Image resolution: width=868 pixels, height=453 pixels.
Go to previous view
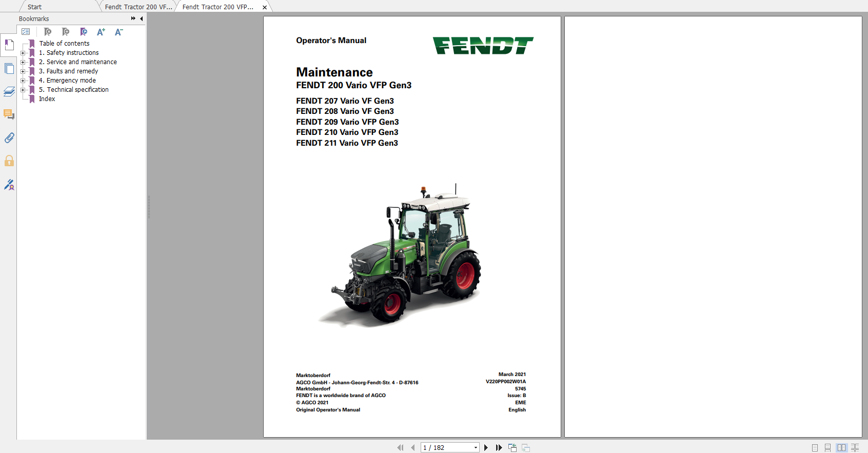(x=512, y=447)
